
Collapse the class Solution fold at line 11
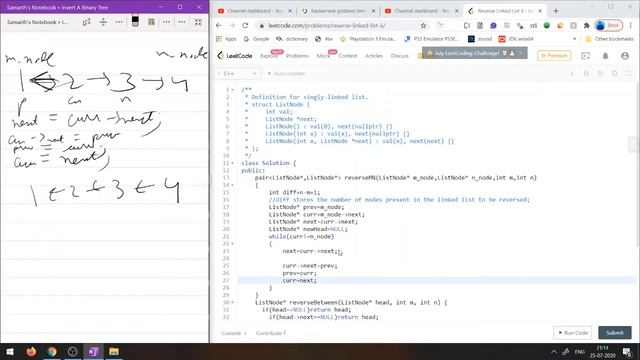(x=233, y=163)
